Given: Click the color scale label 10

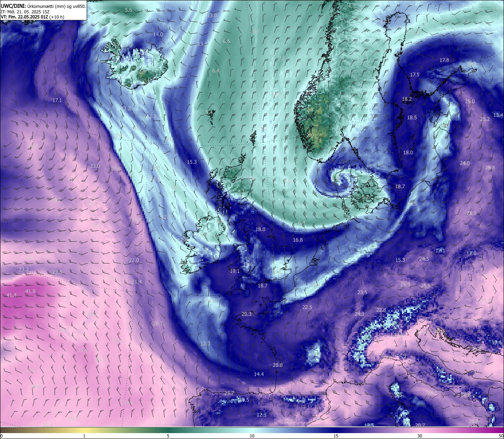Looking at the screenshot, I should (252, 436).
